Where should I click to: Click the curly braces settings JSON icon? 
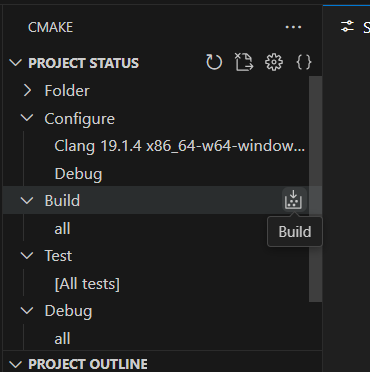pos(304,62)
